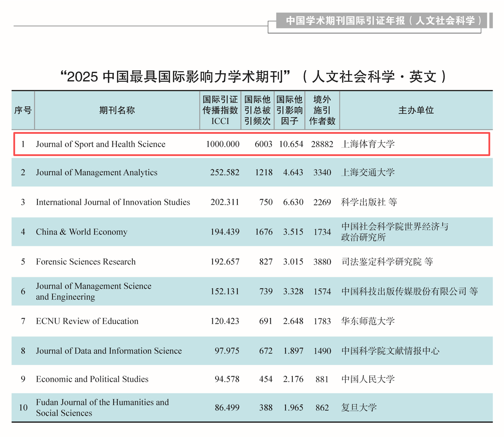Click the Economic and Political Studies title
Image resolution: width=504 pixels, height=437 pixels.
(x=92, y=379)
